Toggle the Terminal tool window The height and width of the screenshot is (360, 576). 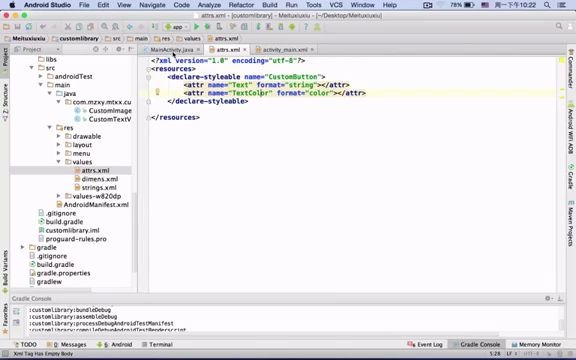[157, 344]
